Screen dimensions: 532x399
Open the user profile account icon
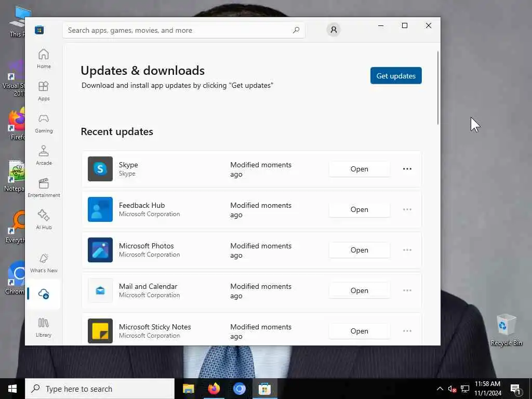pyautogui.click(x=334, y=30)
